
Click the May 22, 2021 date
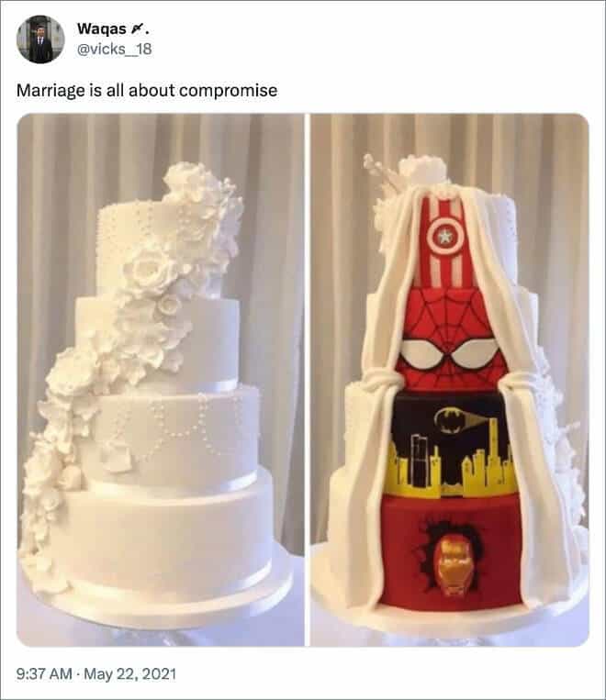[x=130, y=673]
